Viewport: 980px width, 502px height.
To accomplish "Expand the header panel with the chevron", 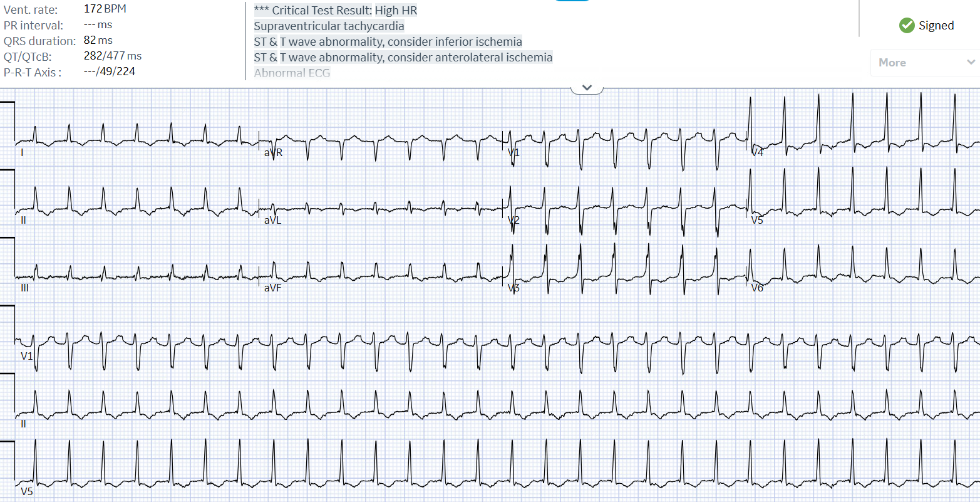I will point(587,88).
